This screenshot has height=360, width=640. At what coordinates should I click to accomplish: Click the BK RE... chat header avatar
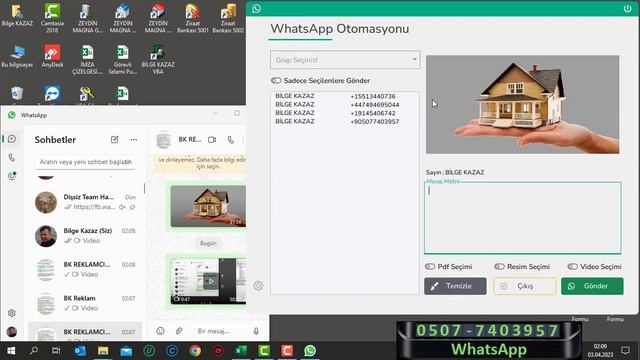pyautogui.click(x=164, y=140)
